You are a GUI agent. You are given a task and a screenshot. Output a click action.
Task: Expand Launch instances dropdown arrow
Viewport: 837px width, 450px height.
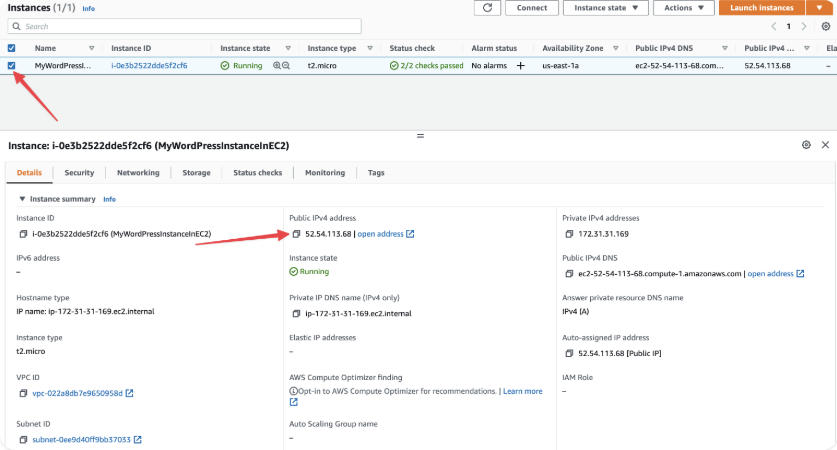click(819, 8)
